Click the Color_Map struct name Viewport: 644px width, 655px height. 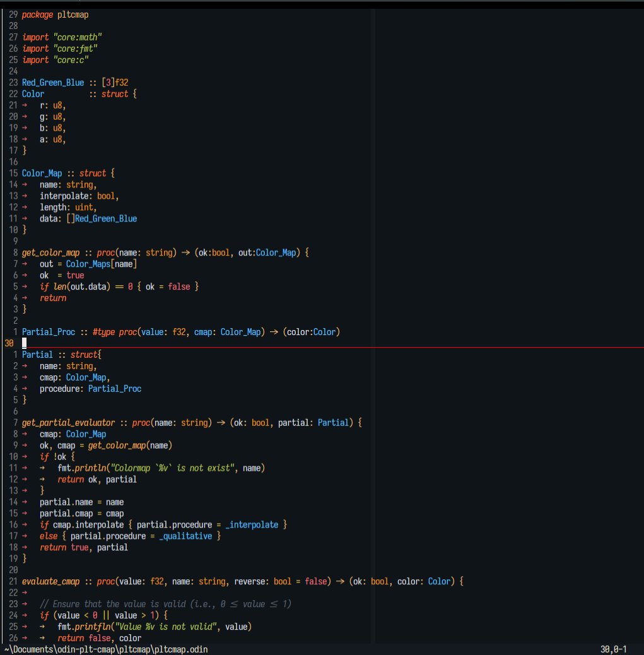tap(42, 173)
